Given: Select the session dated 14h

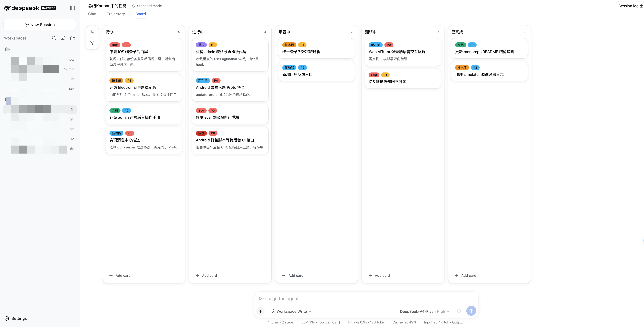Looking at the screenshot, I should [x=40, y=89].
